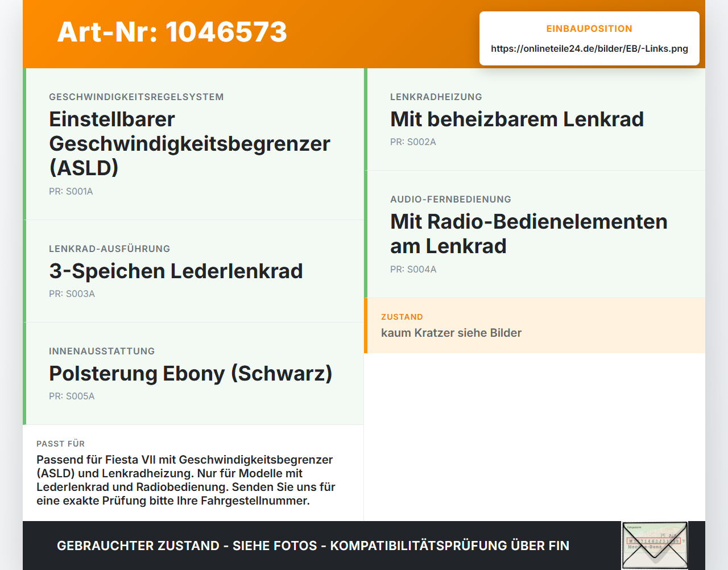The width and height of the screenshot is (728, 570).
Task: Click PR code S001A
Action: point(71,192)
